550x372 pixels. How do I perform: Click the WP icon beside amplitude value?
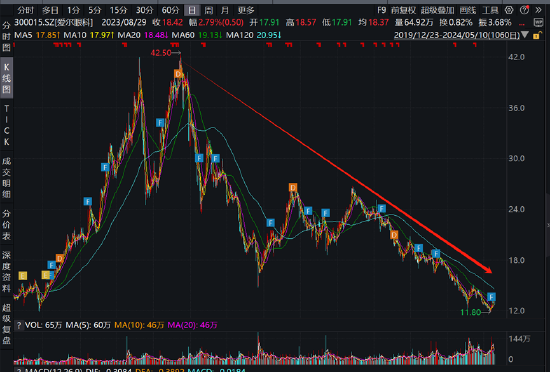(x=538, y=23)
